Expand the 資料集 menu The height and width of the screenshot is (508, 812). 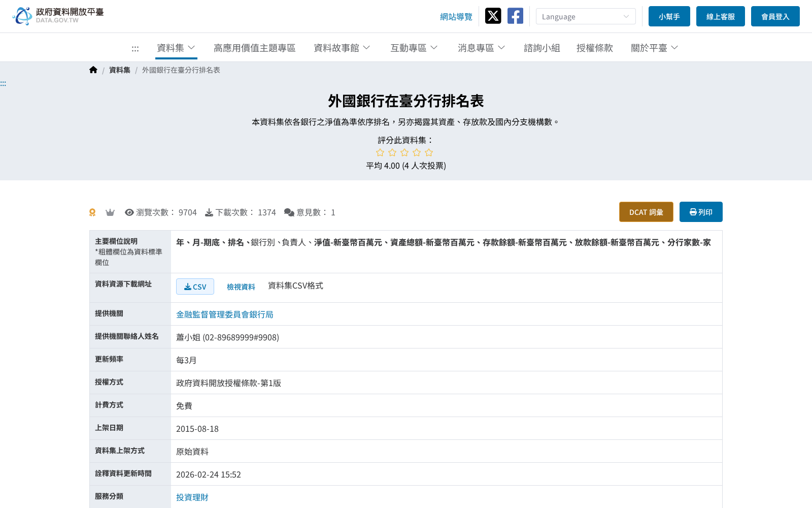[x=176, y=48]
